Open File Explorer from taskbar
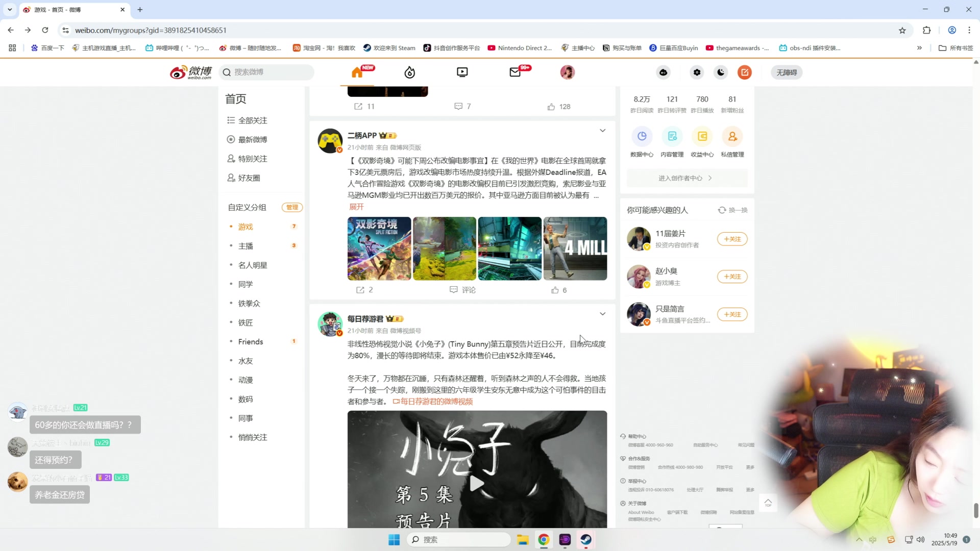Viewport: 980px width, 551px height. [522, 540]
